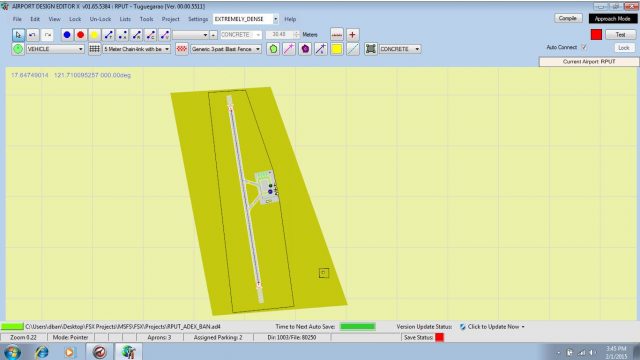Select the fence grid tool
The width and height of the screenshot is (640, 360).
click(94, 49)
